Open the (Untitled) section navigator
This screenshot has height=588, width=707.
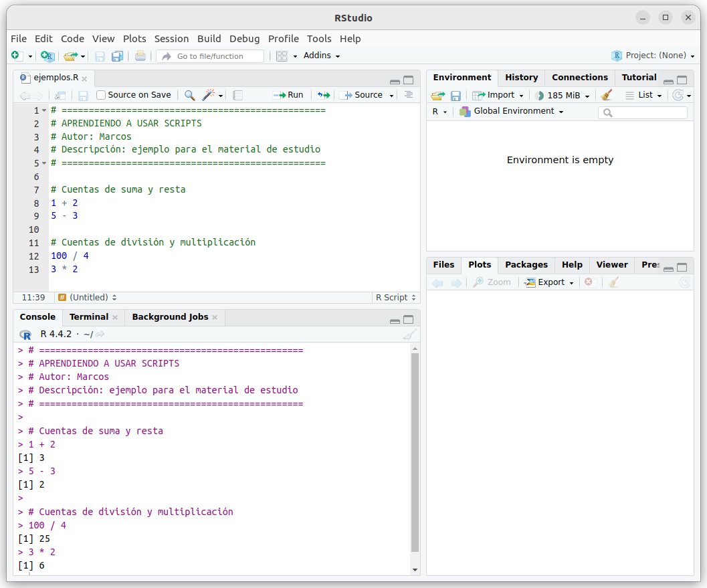coord(88,298)
